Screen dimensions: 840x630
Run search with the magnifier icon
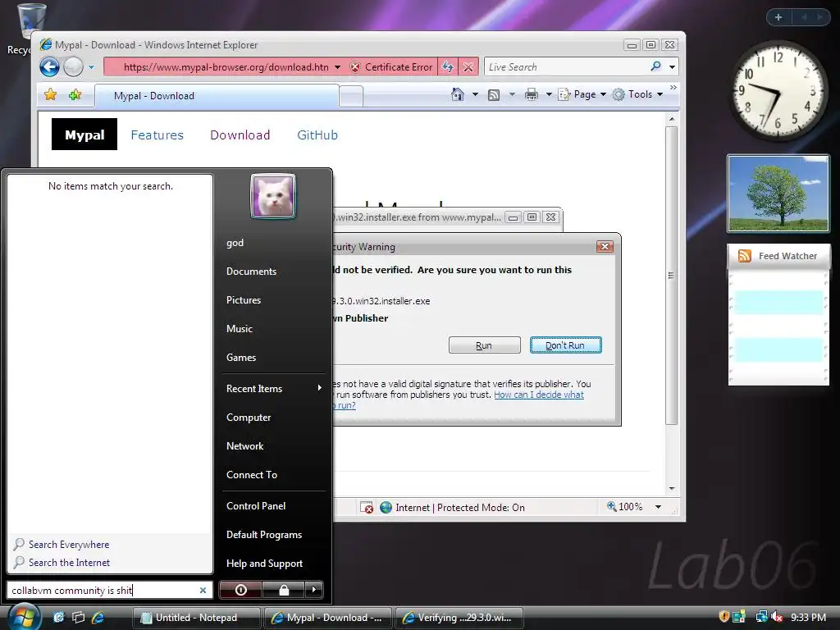point(655,66)
